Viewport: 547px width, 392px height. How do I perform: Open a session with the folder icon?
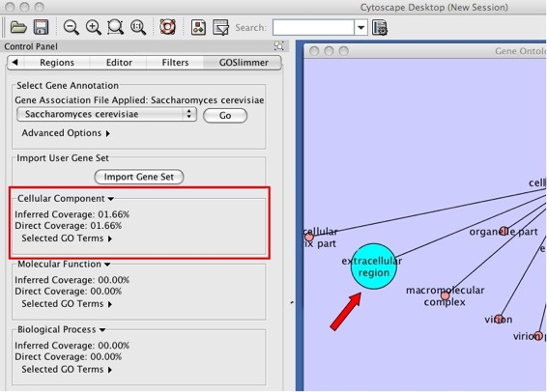click(x=18, y=27)
